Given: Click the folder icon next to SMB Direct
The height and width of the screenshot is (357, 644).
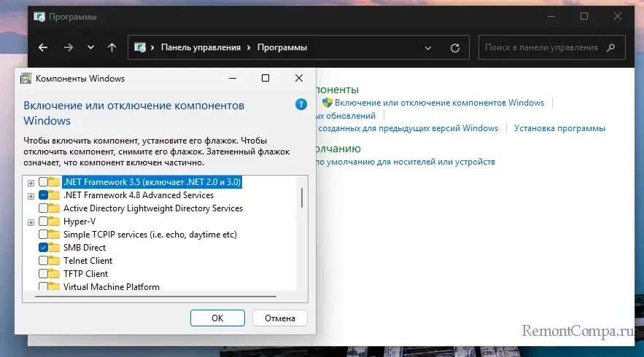Looking at the screenshot, I should pos(54,248).
